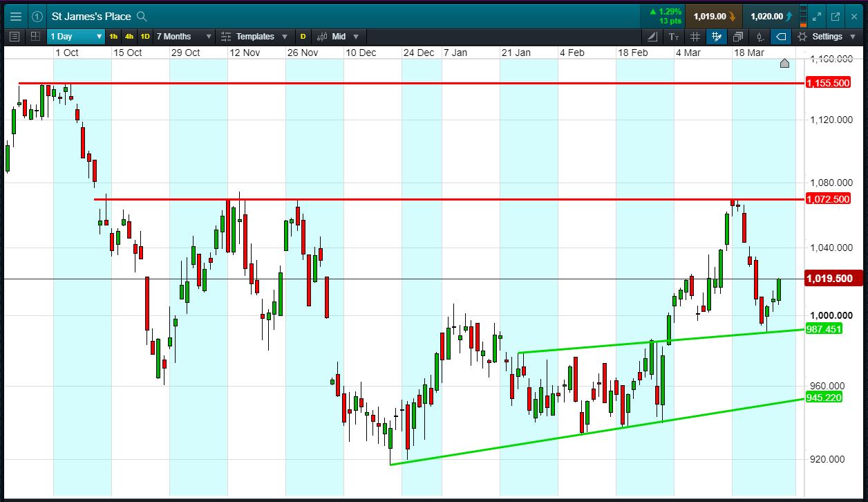
Task: Open the Templates sliders icon
Action: point(226,37)
